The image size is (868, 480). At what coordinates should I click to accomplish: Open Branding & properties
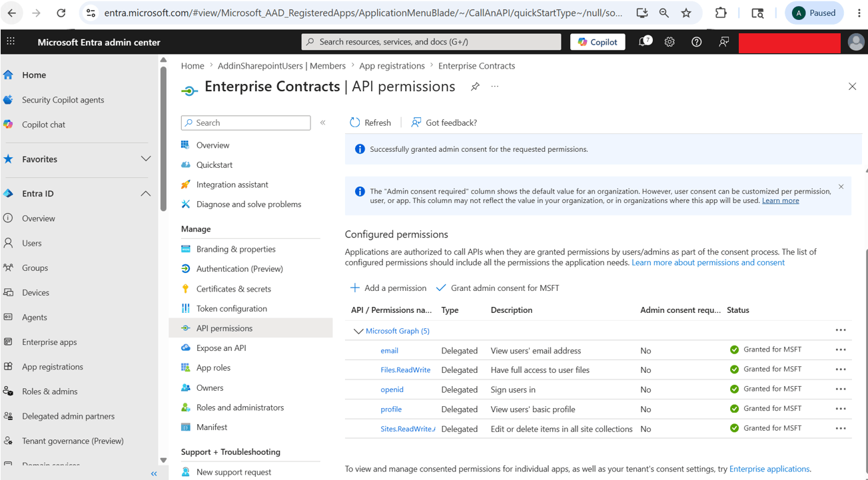point(236,249)
